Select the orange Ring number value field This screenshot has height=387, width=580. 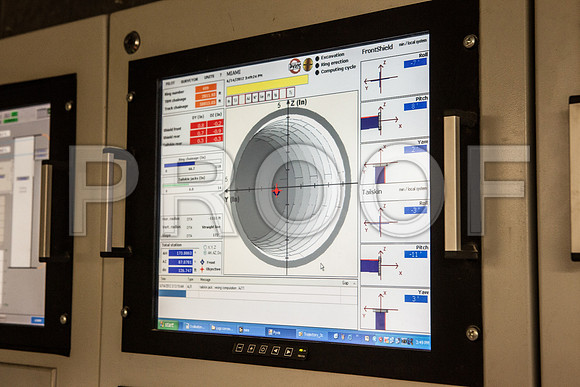pos(206,88)
